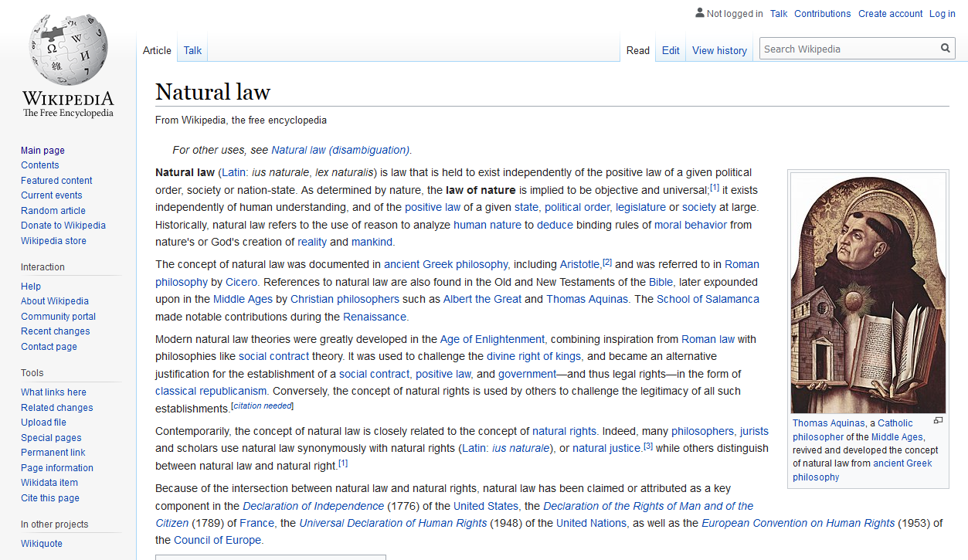Switch to the Talk tab
This screenshot has height=560, width=968.
[192, 50]
